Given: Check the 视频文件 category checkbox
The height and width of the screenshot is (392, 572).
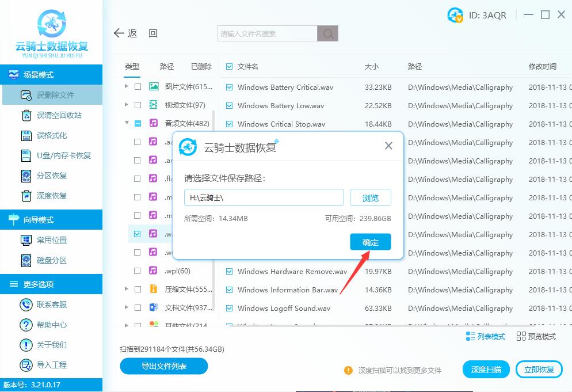Looking at the screenshot, I should click(138, 105).
